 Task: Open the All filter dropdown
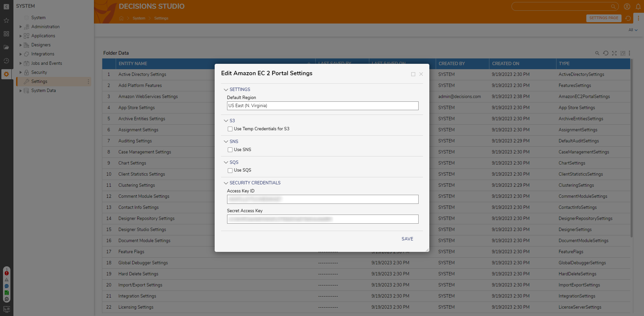coord(633,30)
